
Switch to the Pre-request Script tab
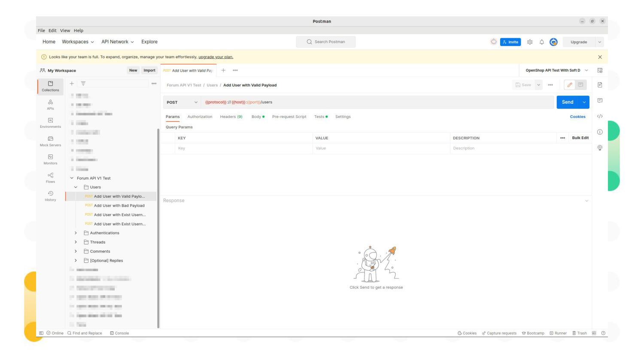(289, 117)
